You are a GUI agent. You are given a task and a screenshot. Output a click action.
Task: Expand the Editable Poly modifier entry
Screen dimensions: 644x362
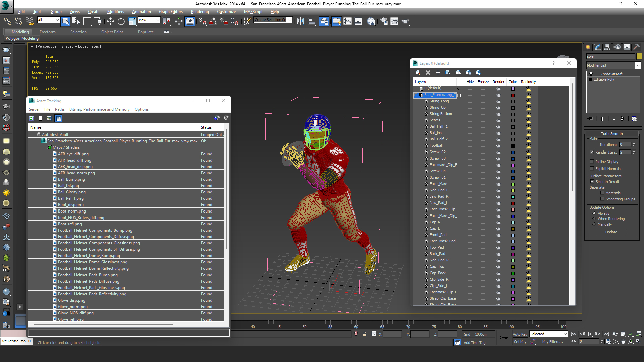590,79
